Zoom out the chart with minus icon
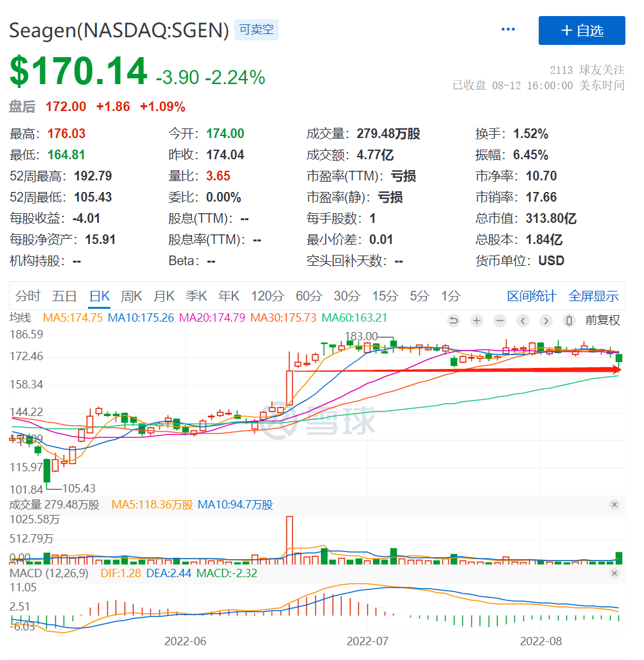This screenshot has width=644, height=660. pyautogui.click(x=500, y=320)
